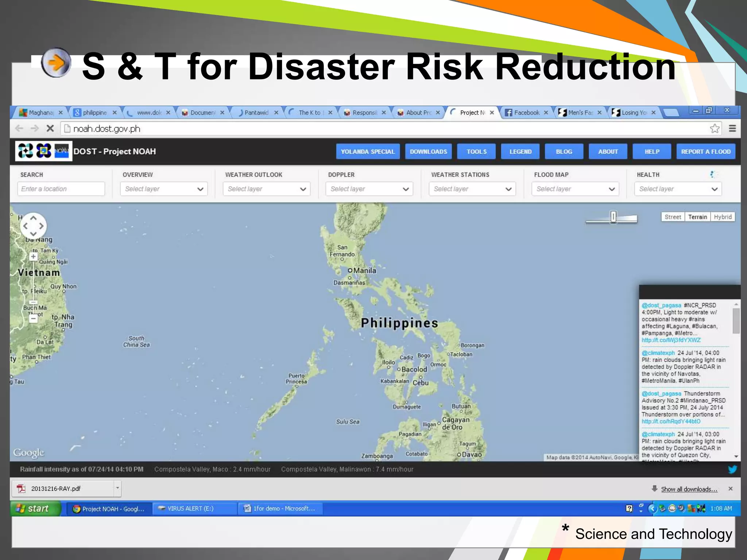Open the t.co/lWj3fdYXWZ tweet link
The width and height of the screenshot is (747, 560).
point(671,340)
